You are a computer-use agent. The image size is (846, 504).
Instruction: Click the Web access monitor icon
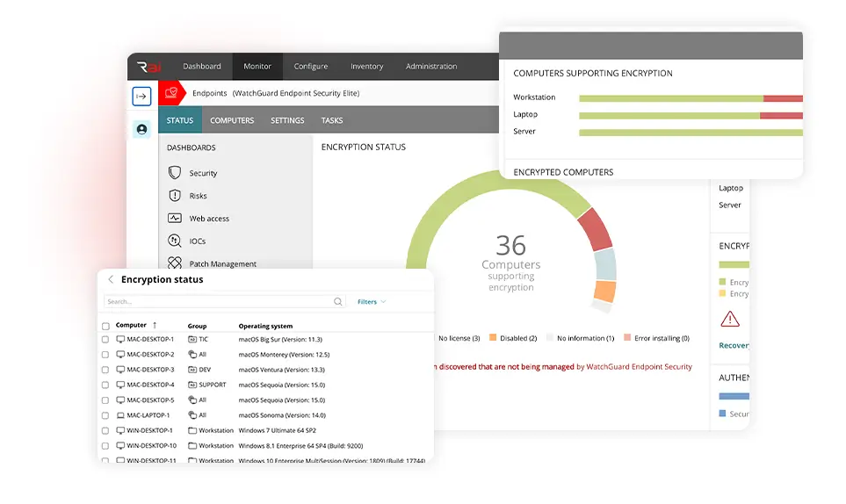pos(175,219)
